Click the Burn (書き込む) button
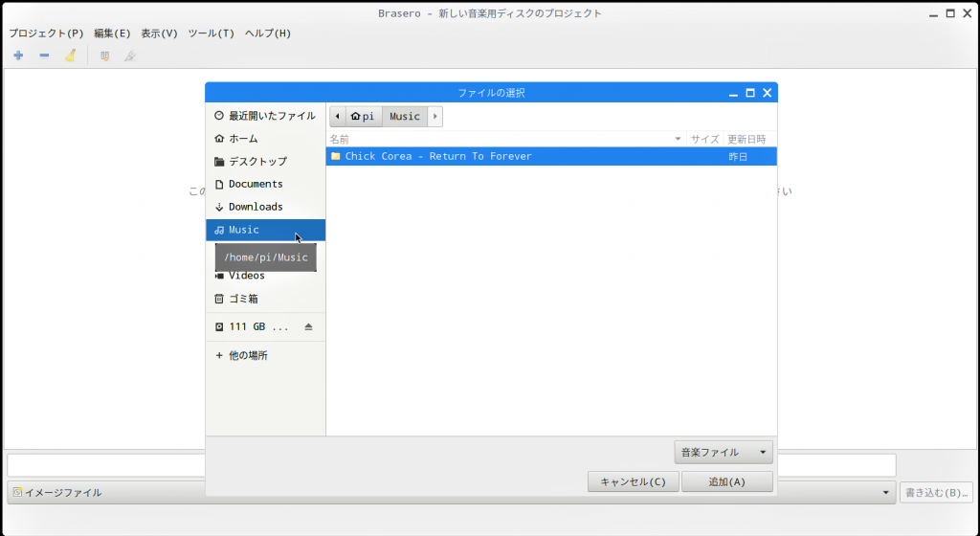This screenshot has width=980, height=536. coord(936,492)
